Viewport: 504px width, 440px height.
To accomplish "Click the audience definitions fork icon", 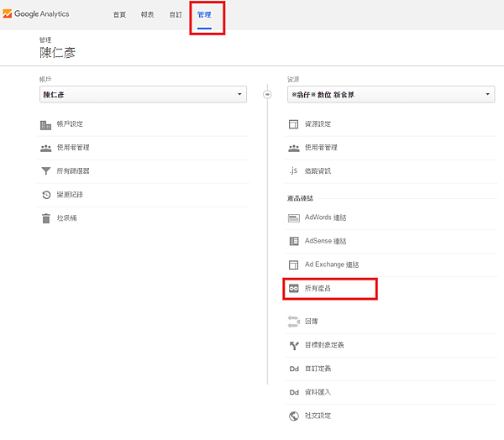I will pyautogui.click(x=294, y=345).
